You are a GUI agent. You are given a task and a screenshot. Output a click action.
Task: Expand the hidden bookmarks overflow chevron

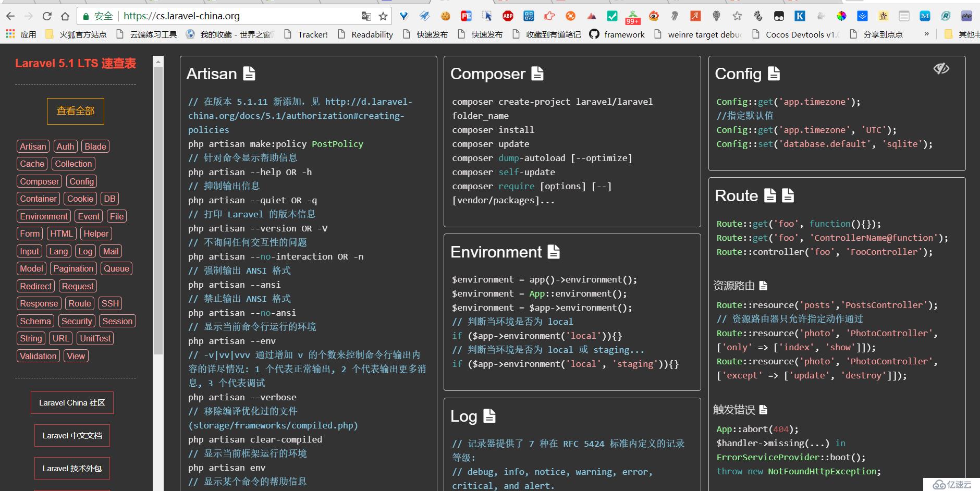point(926,34)
